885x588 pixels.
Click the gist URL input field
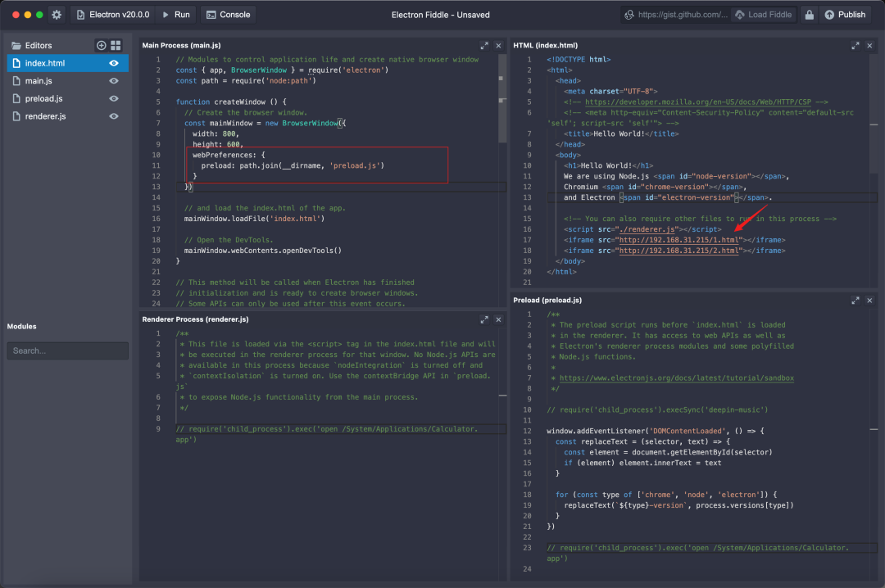point(676,15)
